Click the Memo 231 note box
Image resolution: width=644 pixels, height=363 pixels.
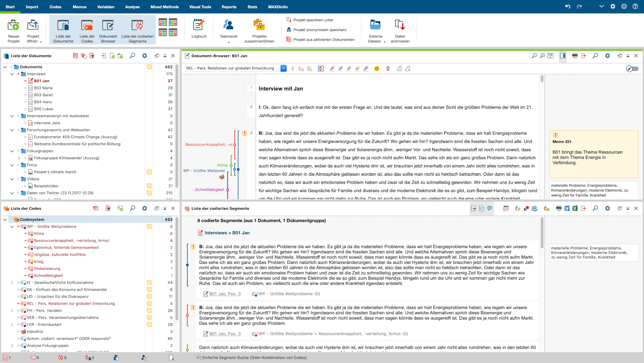(x=594, y=154)
